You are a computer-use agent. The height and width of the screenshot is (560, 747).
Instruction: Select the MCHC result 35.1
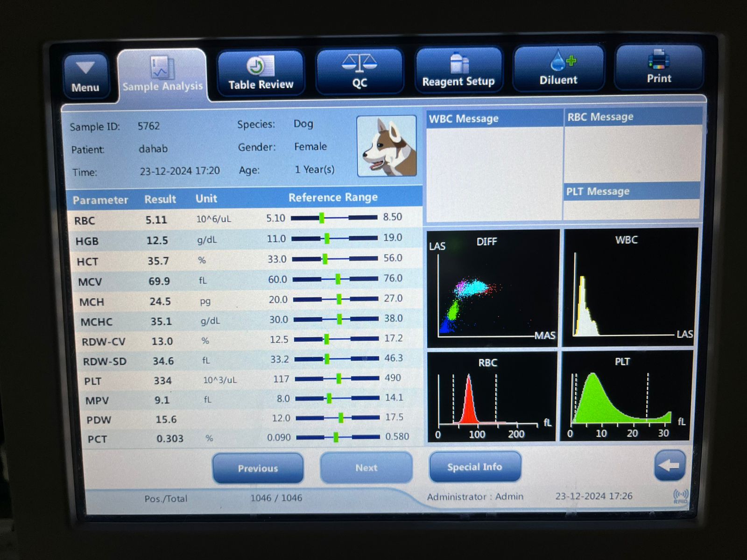(161, 322)
